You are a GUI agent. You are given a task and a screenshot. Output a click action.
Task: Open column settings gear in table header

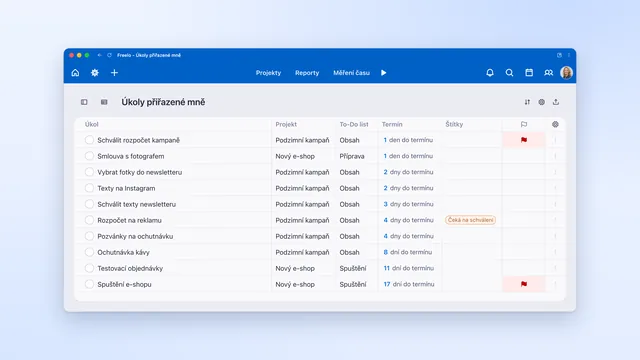[555, 124]
